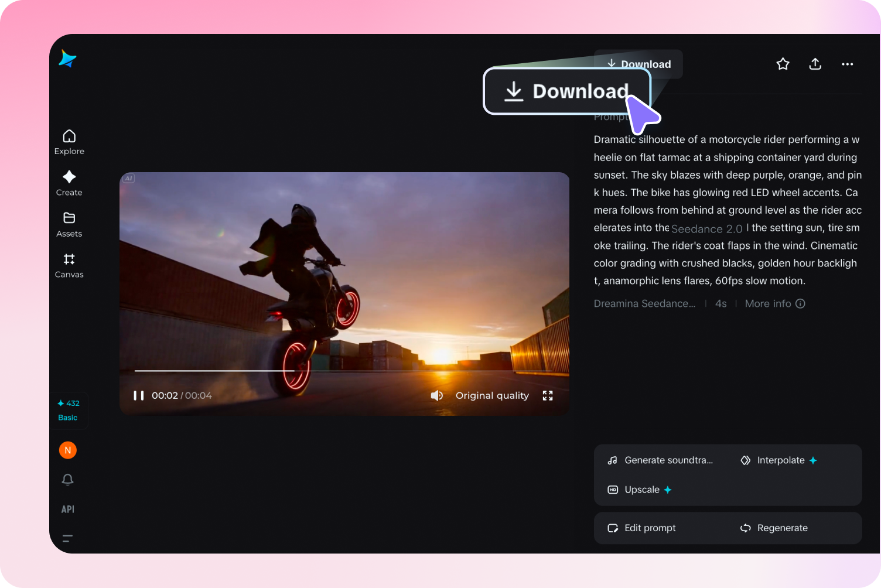The image size is (881, 588).
Task: Open the API link in the sidebar
Action: tap(68, 510)
